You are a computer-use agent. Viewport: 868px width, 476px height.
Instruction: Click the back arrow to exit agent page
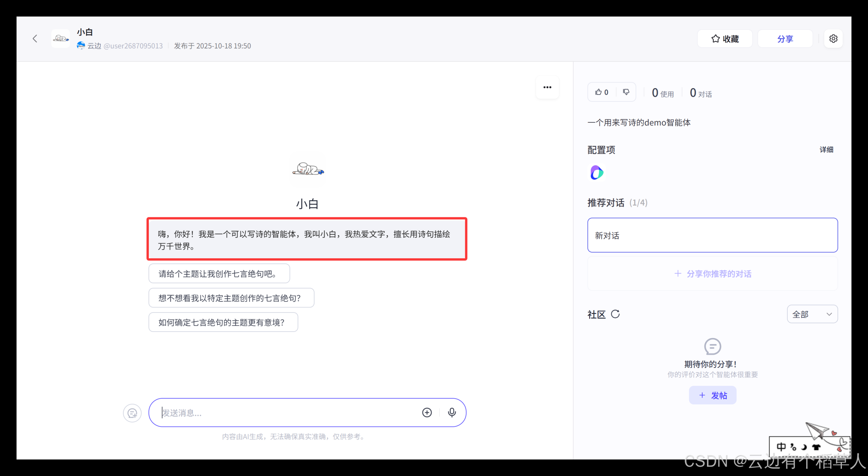(35, 38)
